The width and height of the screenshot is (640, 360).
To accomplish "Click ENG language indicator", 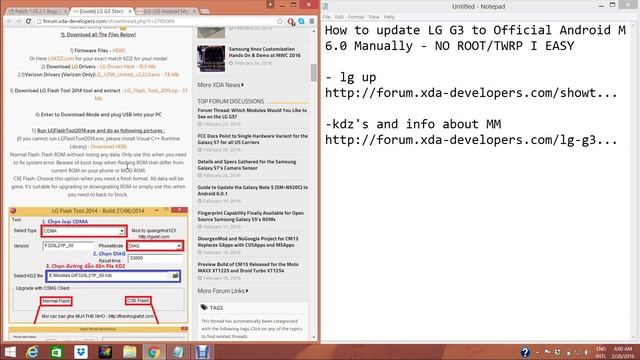I will coord(601,349).
